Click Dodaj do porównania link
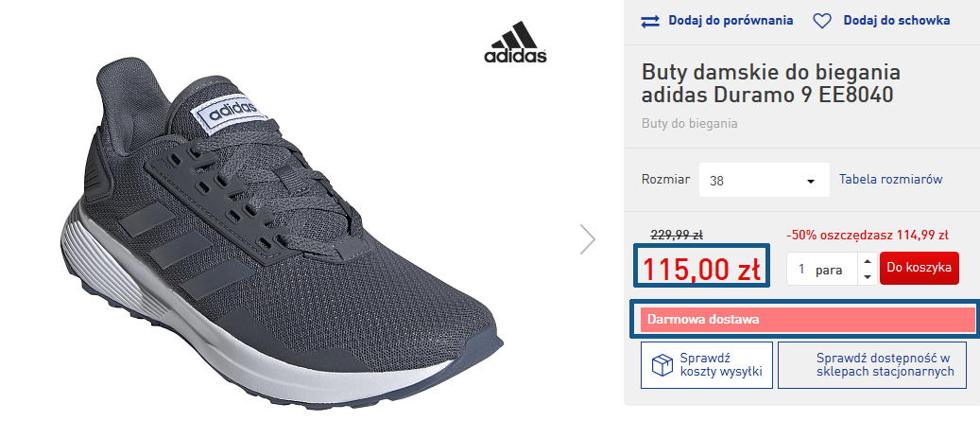Image resolution: width=980 pixels, height=421 pixels. click(x=731, y=21)
